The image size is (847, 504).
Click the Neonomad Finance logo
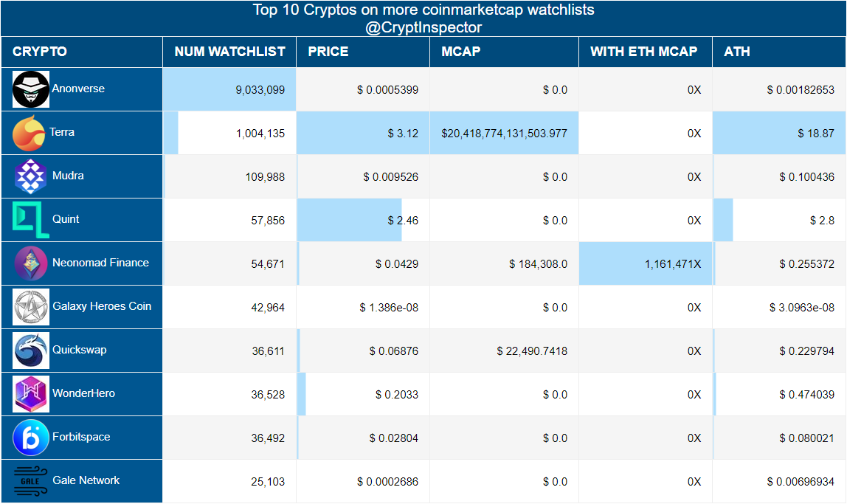(x=31, y=263)
